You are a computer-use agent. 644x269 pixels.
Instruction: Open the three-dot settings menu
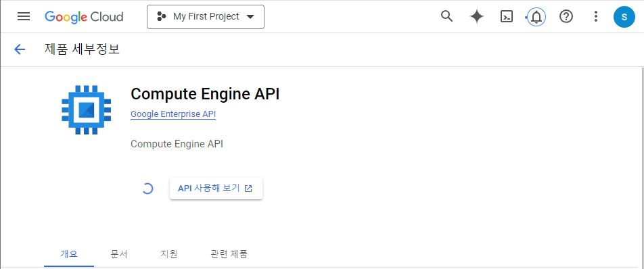click(x=595, y=17)
